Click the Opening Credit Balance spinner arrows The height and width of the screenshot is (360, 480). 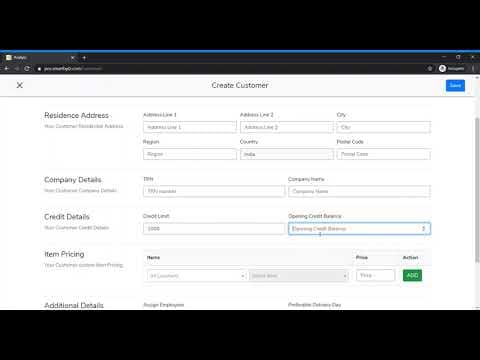point(424,229)
